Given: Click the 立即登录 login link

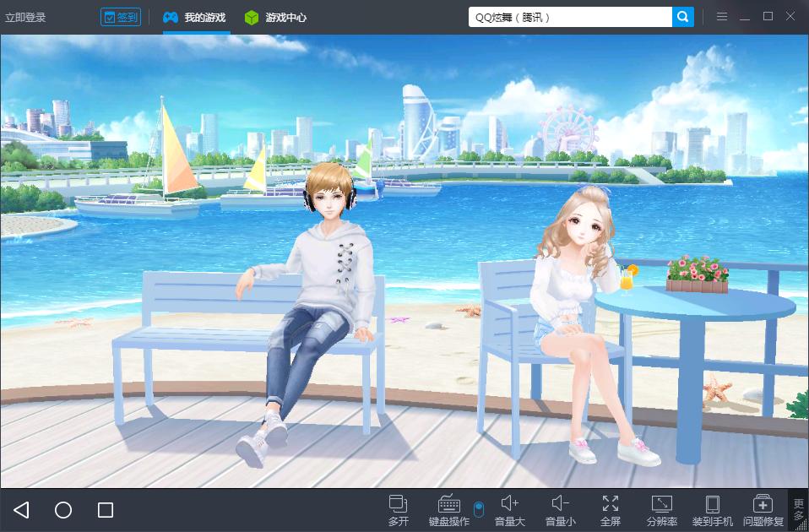Looking at the screenshot, I should (25, 17).
